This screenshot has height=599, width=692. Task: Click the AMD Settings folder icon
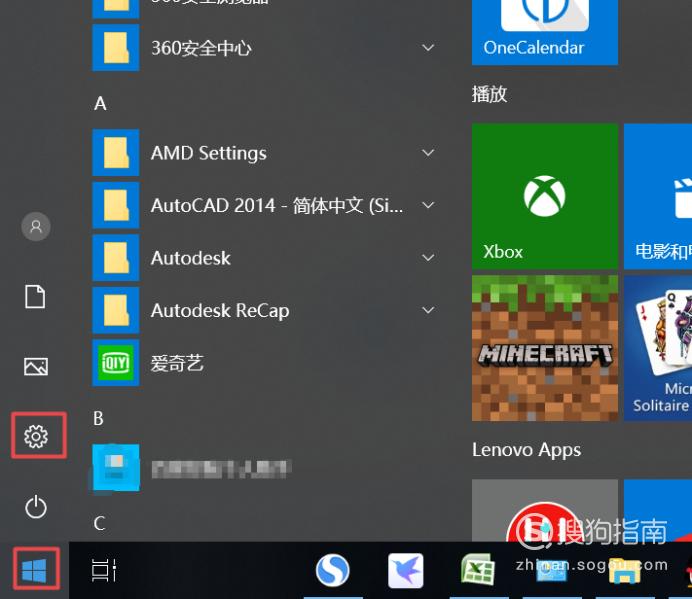(x=116, y=153)
